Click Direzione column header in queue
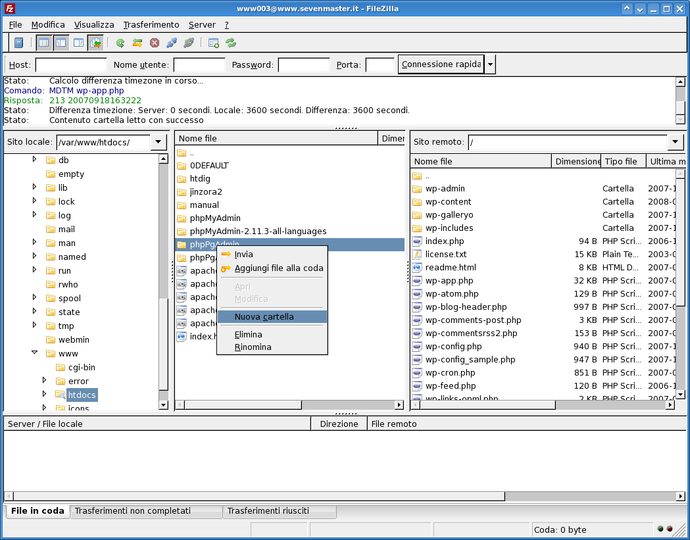Screen dimensions: 690x540 [x=339, y=424]
